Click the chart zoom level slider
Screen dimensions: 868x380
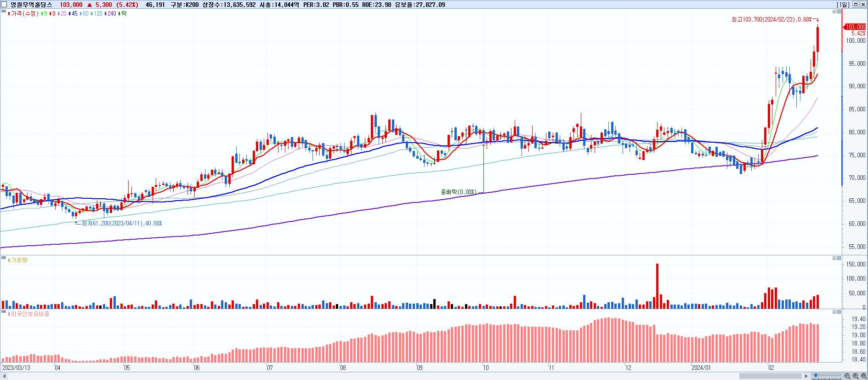tap(827, 375)
